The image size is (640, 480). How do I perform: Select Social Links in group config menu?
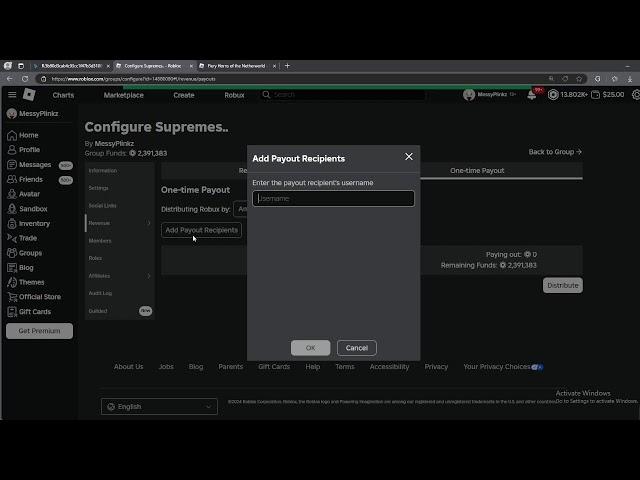point(102,206)
